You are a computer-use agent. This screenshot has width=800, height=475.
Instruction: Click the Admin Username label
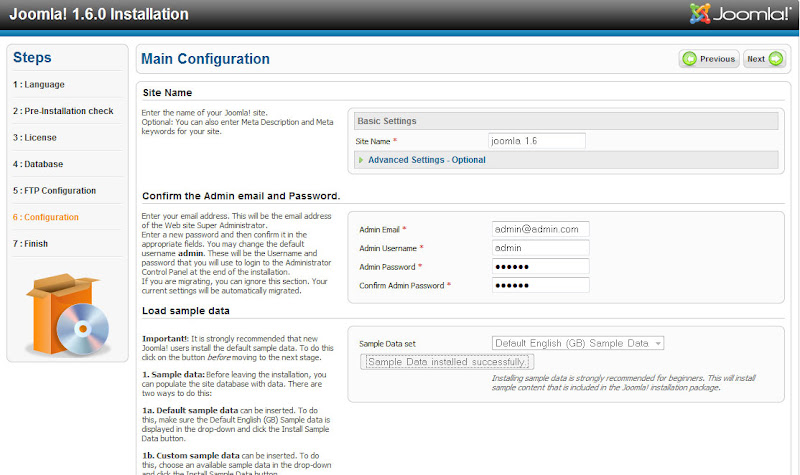388,248
